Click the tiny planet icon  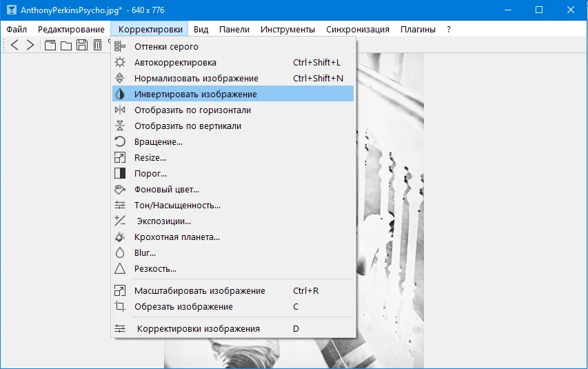(x=120, y=237)
